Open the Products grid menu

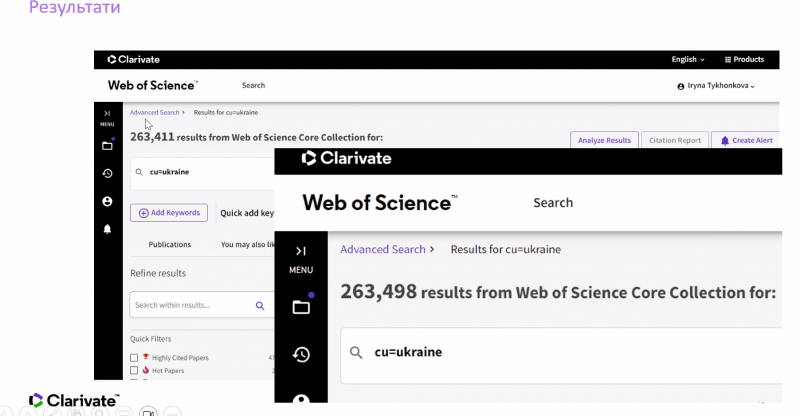pyautogui.click(x=744, y=59)
